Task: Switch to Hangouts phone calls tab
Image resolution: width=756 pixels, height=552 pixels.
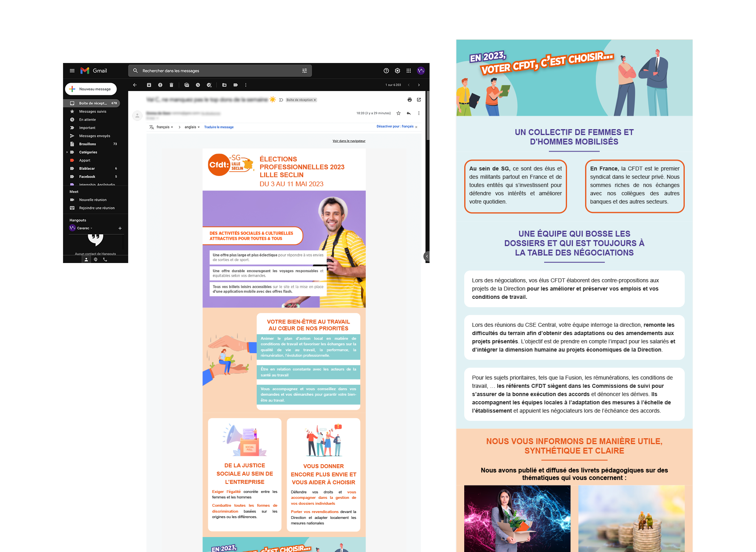Action: pos(105,260)
